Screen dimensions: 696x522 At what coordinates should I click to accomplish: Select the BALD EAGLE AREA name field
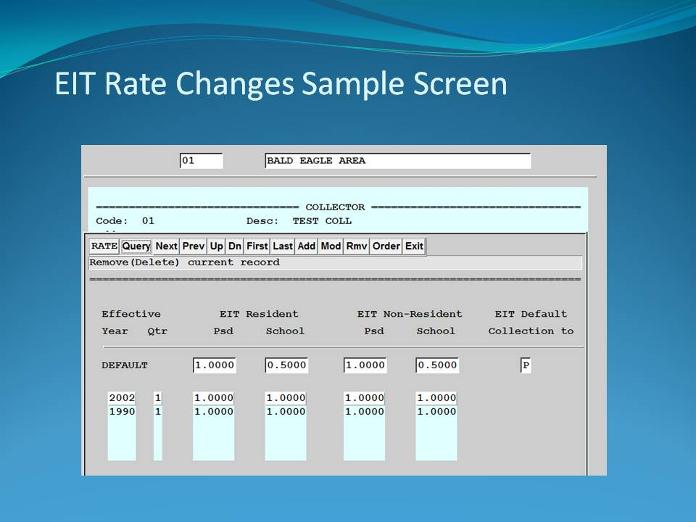click(x=397, y=161)
